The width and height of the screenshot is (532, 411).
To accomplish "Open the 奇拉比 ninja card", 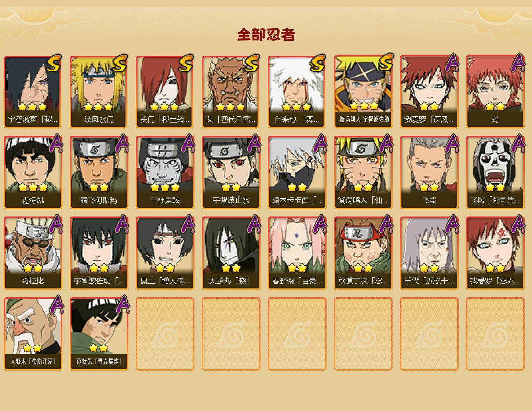I will point(33,253).
